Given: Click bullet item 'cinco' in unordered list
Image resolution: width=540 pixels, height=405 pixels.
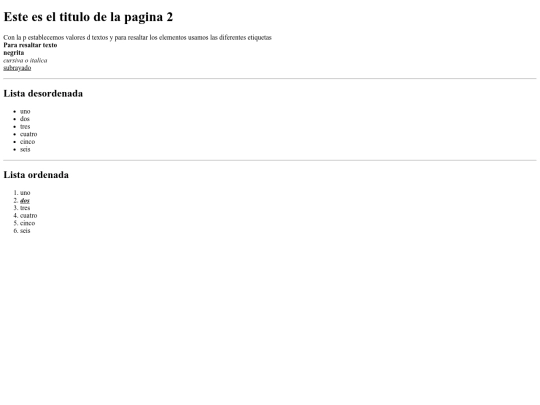Looking at the screenshot, I should tap(28, 142).
